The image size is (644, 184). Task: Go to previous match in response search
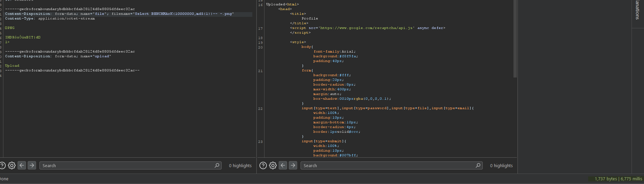click(283, 165)
